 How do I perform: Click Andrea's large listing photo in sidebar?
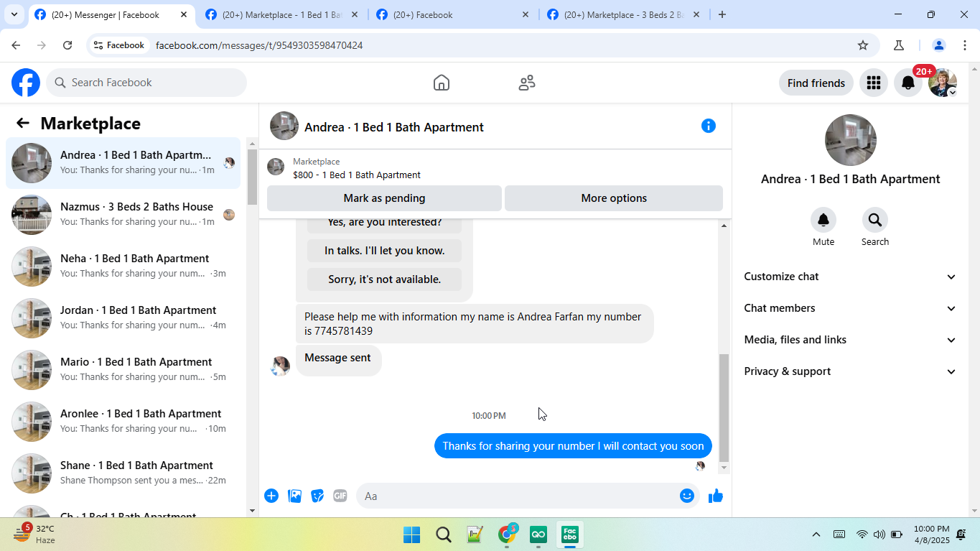pyautogui.click(x=851, y=140)
